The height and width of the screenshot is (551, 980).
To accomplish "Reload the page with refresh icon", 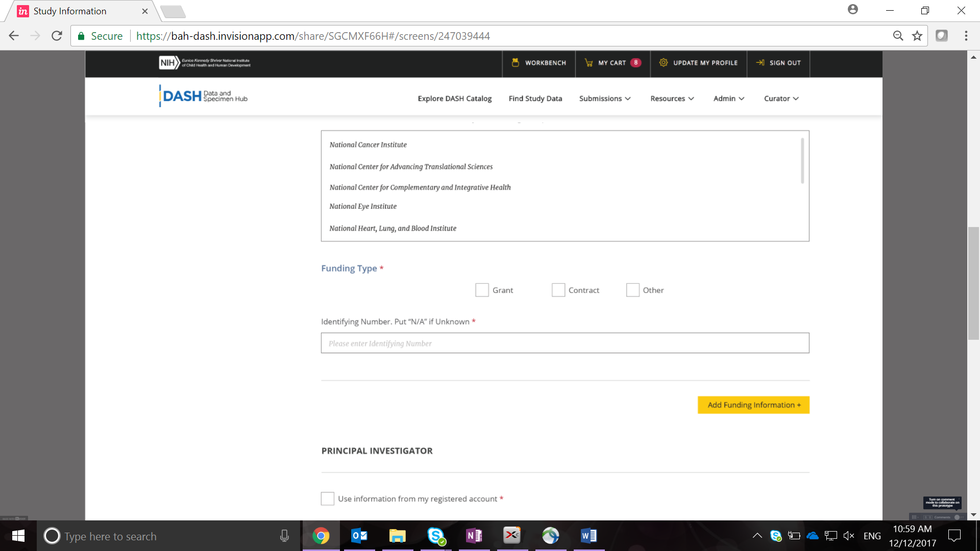I will [57, 36].
